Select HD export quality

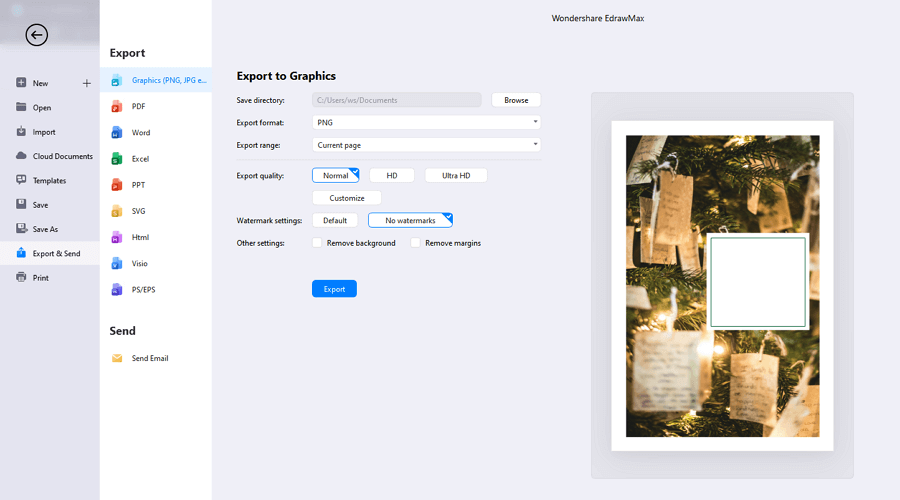tap(392, 176)
